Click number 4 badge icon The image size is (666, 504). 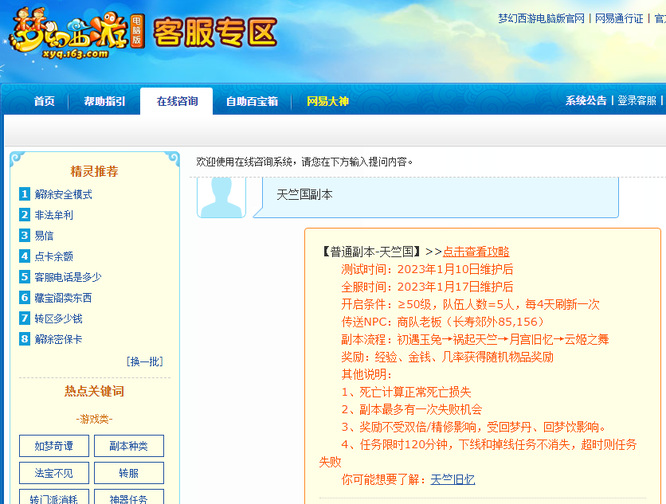coord(25,256)
